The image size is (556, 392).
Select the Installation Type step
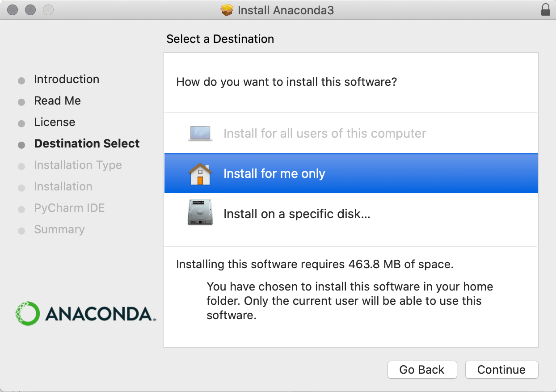pos(78,165)
